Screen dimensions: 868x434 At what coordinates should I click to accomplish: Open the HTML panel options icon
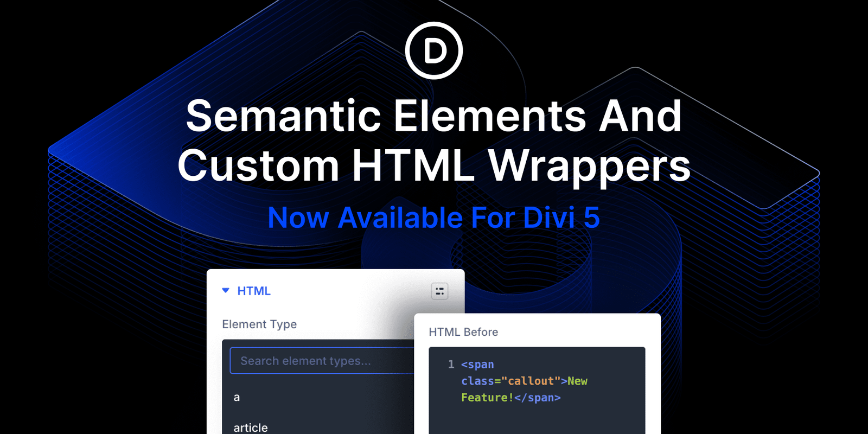(439, 291)
